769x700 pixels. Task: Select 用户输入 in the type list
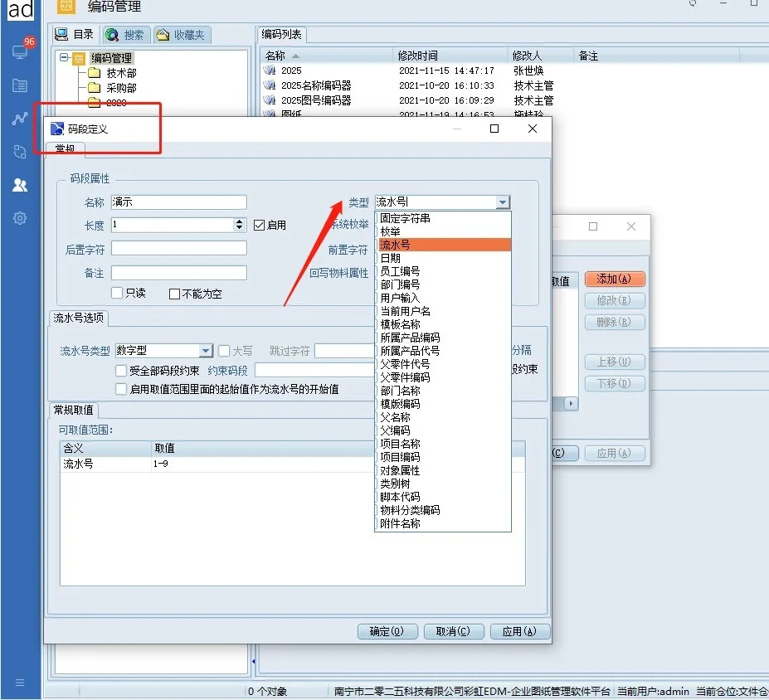click(443, 298)
